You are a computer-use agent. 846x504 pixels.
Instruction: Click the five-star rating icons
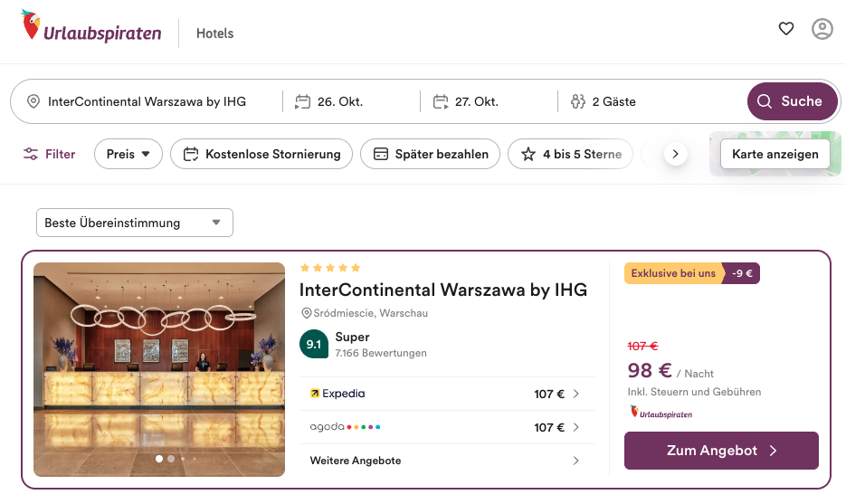tap(330, 268)
